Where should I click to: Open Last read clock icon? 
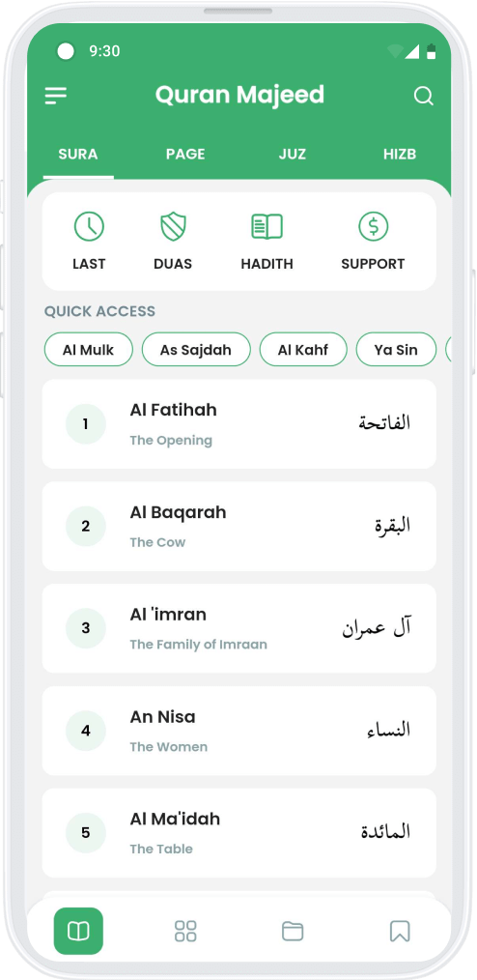89,226
